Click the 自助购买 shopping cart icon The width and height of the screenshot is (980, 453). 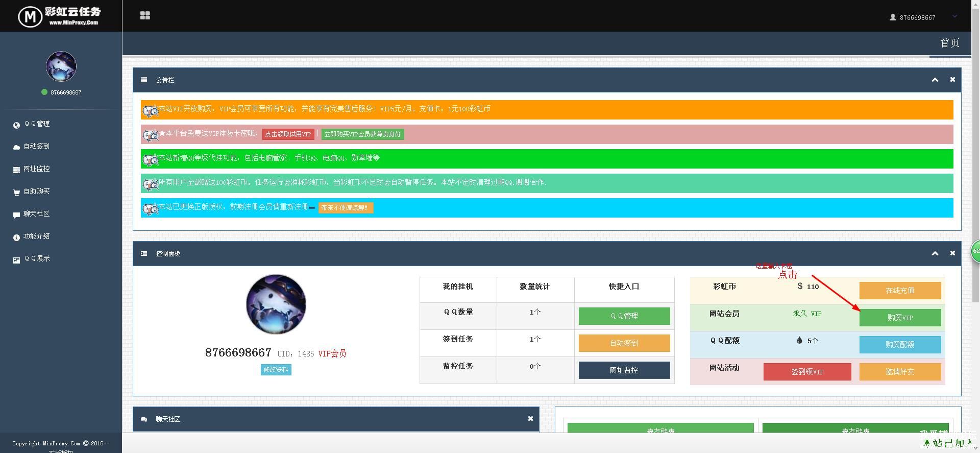[16, 192]
